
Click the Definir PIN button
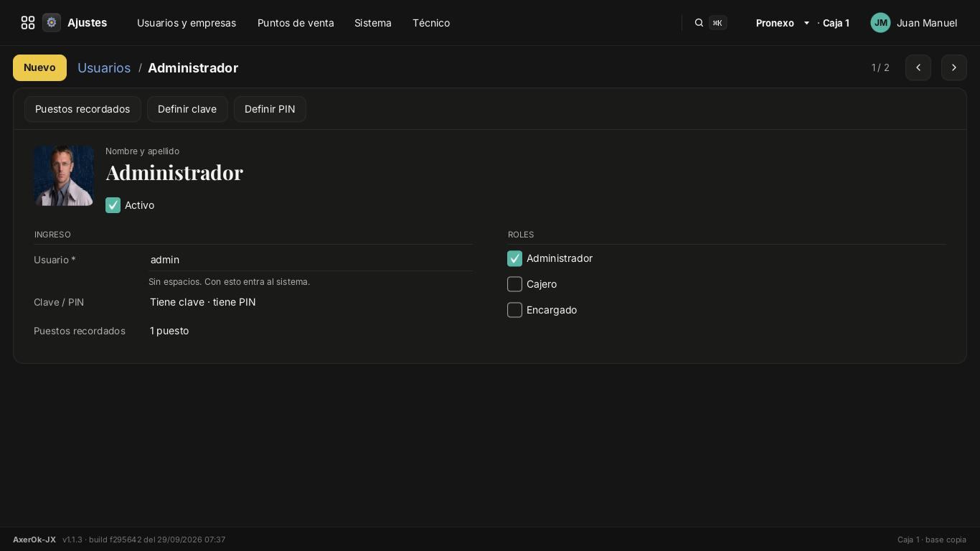(270, 109)
